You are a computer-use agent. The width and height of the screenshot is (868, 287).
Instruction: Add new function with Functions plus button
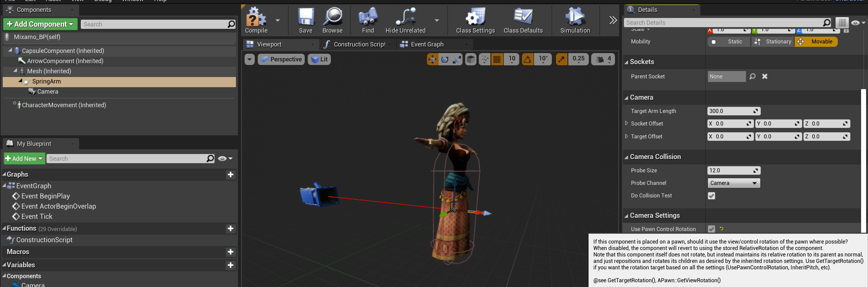[230, 229]
